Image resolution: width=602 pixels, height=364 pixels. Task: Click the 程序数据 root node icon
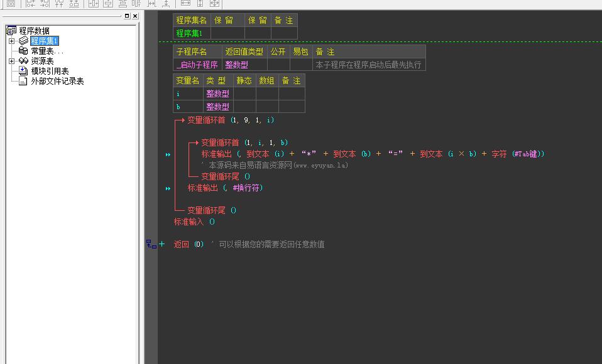11,31
